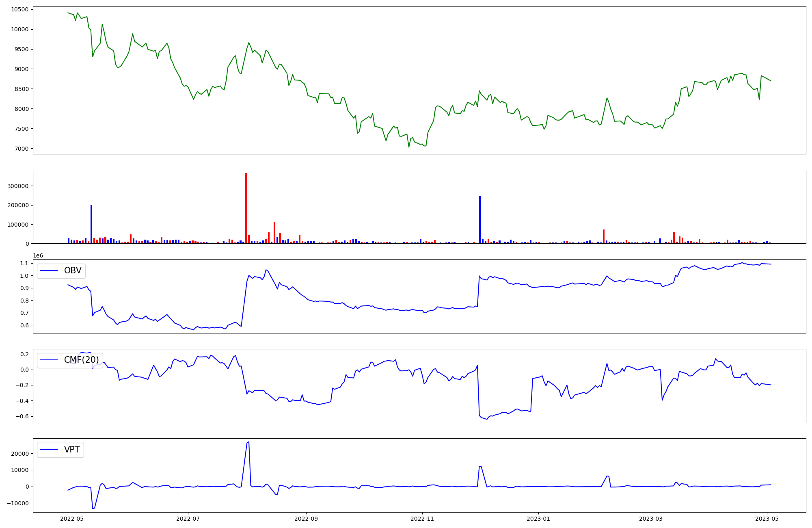Click the 2022-07 x-axis date label

coord(188,519)
